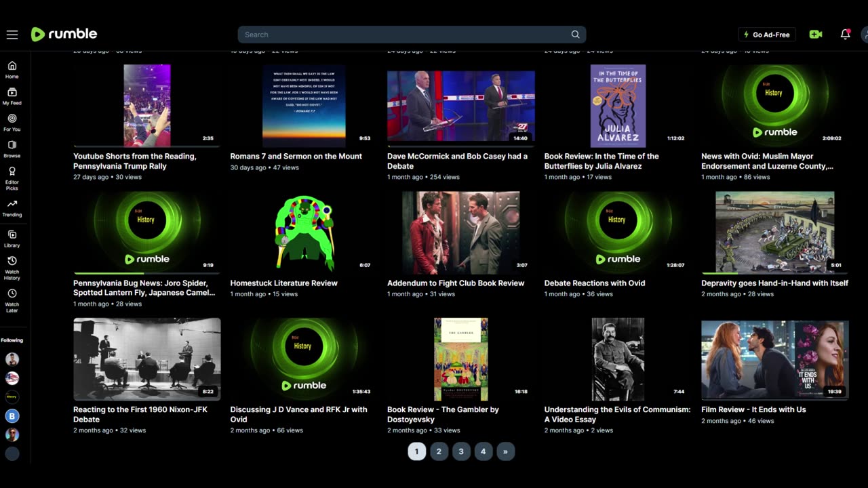Click watch progress bar under Depravity video
The height and width of the screenshot is (488, 868).
tap(775, 273)
